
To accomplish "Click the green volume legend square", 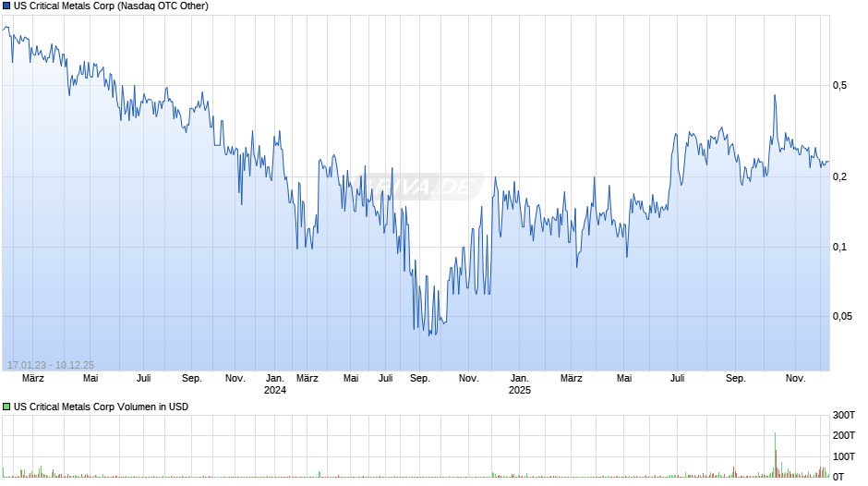I will [6, 407].
